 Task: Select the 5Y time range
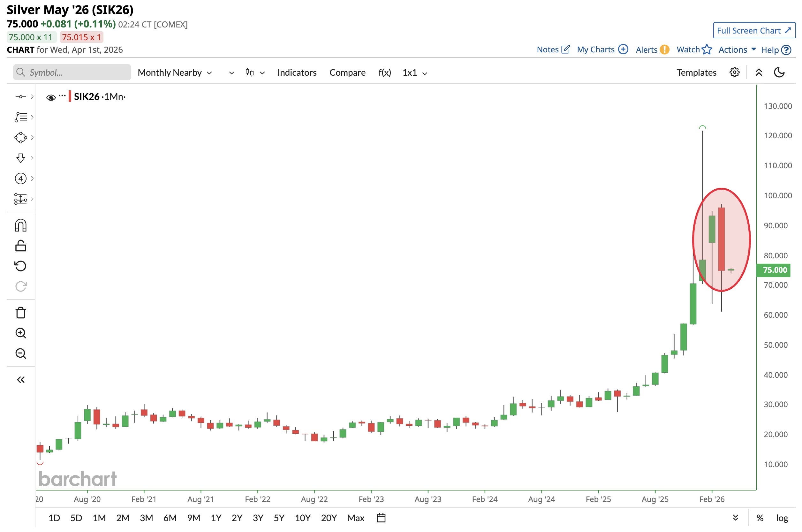[x=279, y=518]
